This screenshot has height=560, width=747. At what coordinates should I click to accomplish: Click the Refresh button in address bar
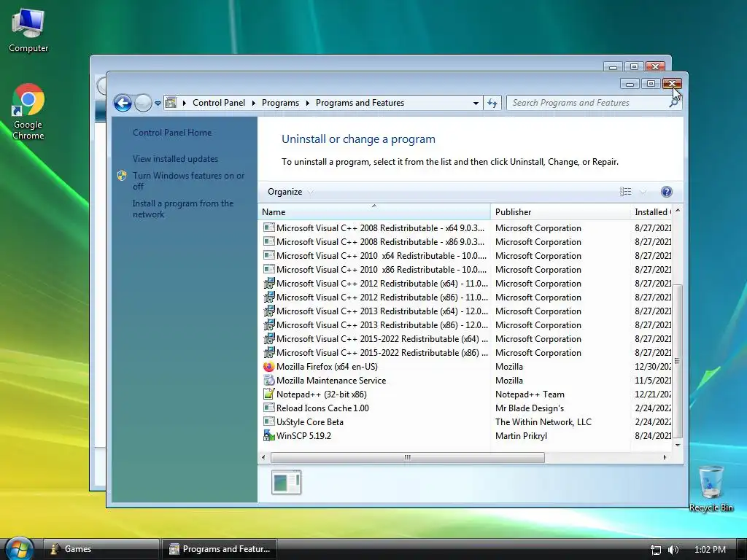[492, 103]
